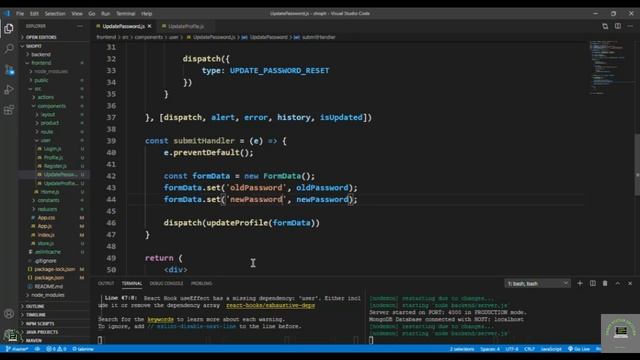Open README.md in the explorer

(x=49, y=287)
